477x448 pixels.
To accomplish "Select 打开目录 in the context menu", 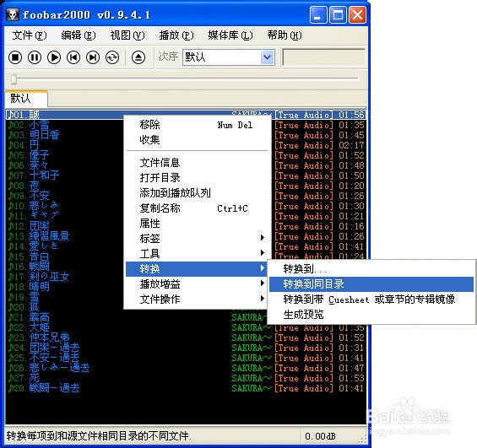I will click(197, 178).
